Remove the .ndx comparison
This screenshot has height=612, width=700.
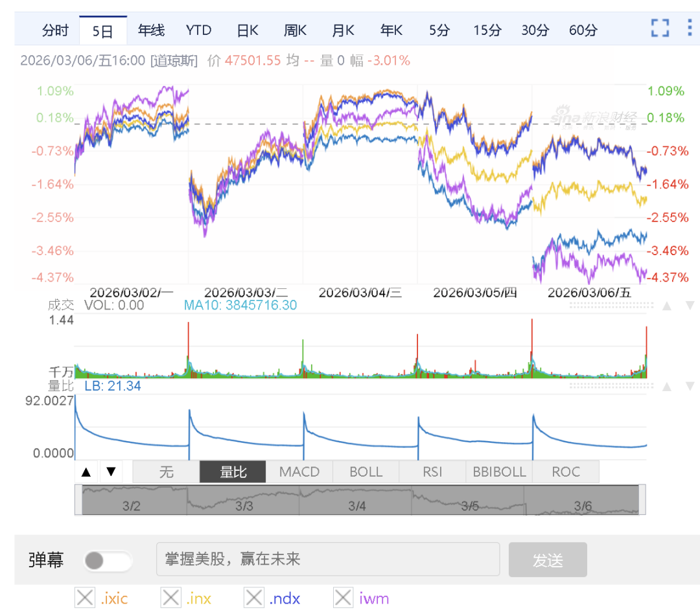click(254, 598)
